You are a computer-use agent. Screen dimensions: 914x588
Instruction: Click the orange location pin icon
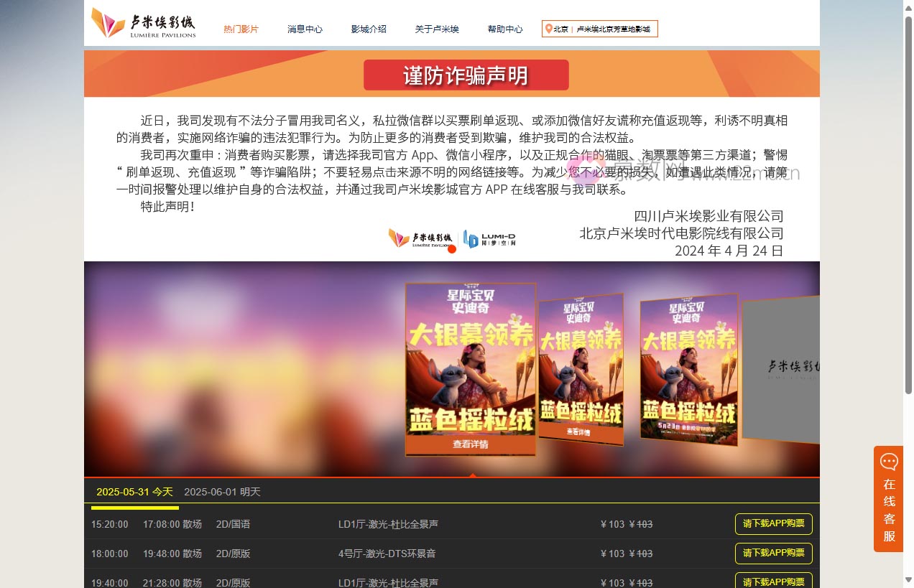[x=549, y=29]
